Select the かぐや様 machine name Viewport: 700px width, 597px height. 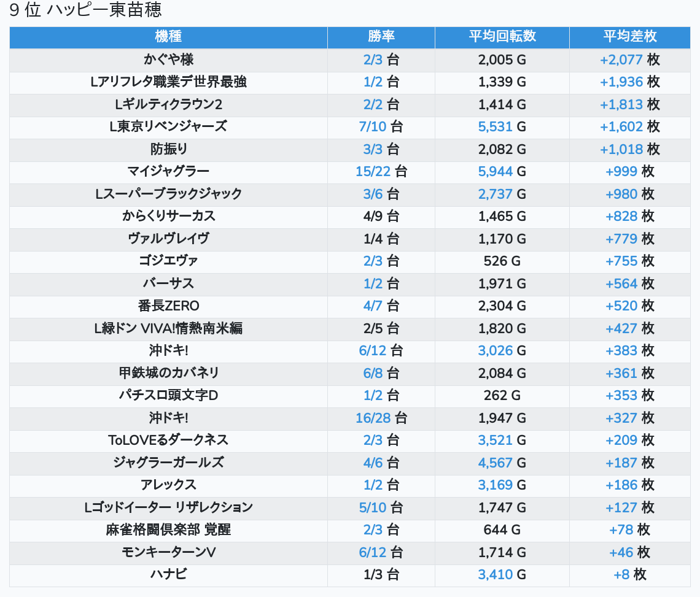[168, 60]
